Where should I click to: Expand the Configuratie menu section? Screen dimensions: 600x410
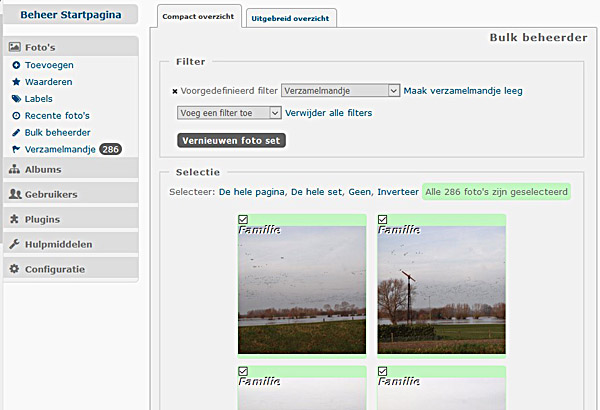pyautogui.click(x=71, y=269)
